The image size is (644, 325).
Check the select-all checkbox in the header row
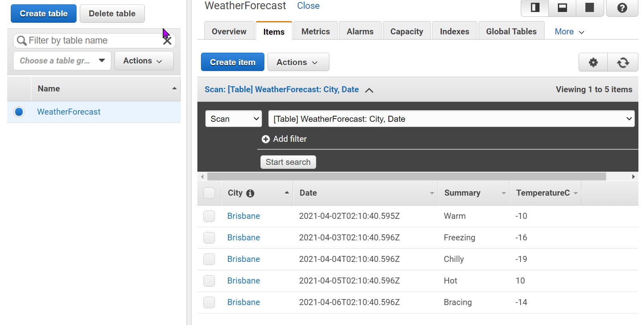pyautogui.click(x=209, y=193)
